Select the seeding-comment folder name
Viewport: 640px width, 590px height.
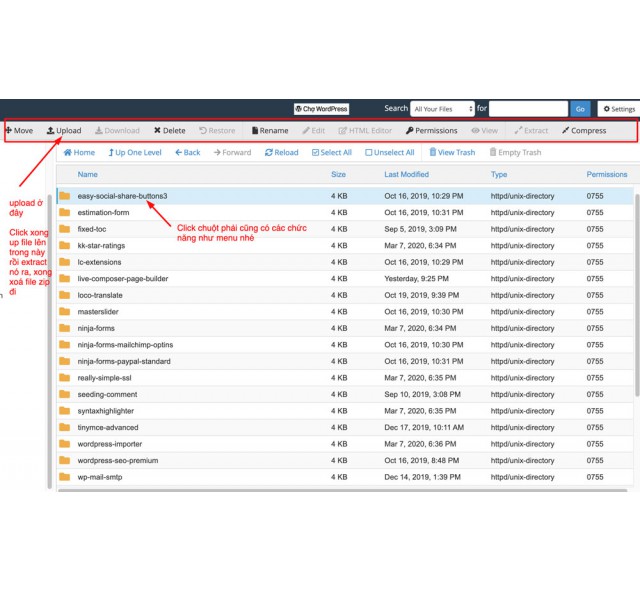107,395
